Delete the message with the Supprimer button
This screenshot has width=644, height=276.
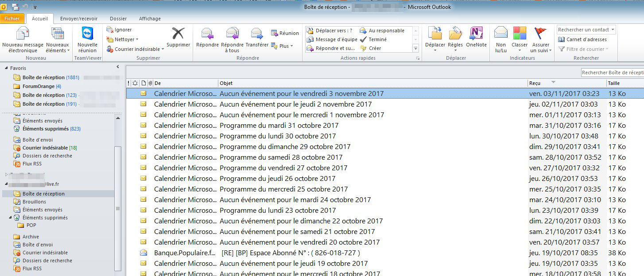pos(178,38)
